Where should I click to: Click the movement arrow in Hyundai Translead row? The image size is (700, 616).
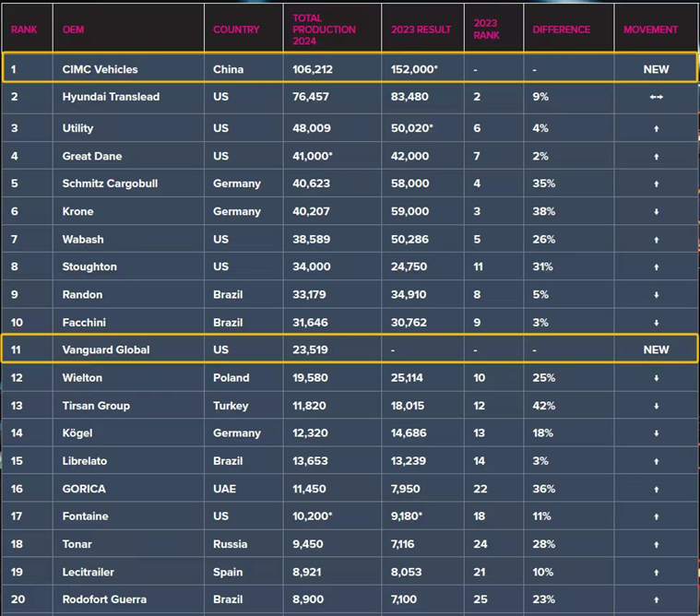point(656,97)
